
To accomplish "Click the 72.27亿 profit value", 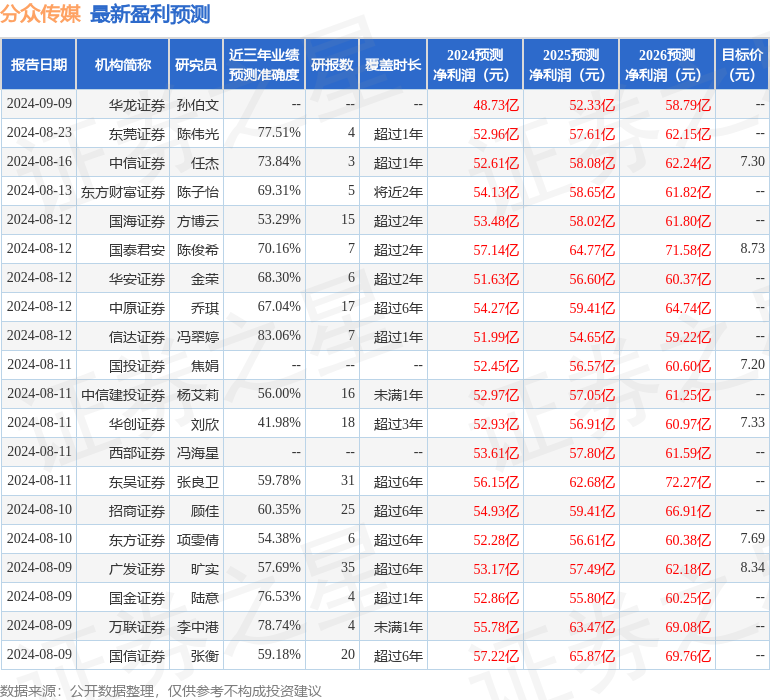I will click(688, 482).
